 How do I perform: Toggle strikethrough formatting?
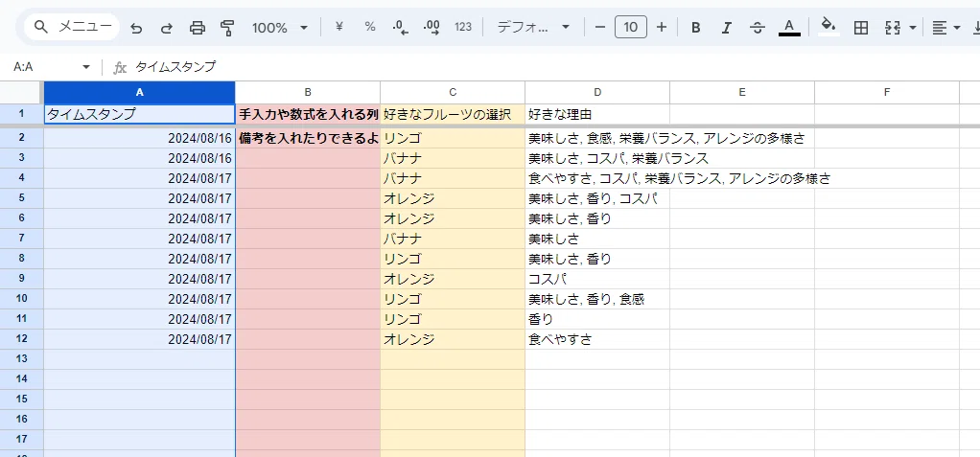click(758, 27)
